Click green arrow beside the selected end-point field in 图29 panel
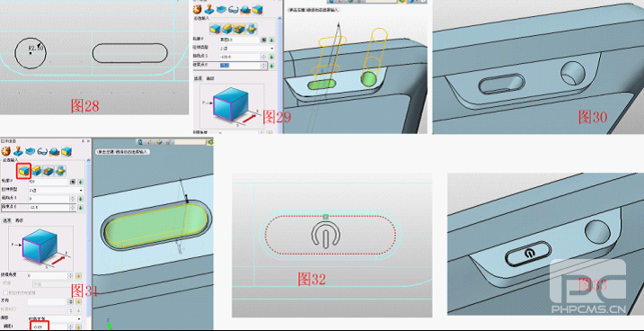Image resolution: width=644 pixels, height=331 pixels. pyautogui.click(x=271, y=66)
